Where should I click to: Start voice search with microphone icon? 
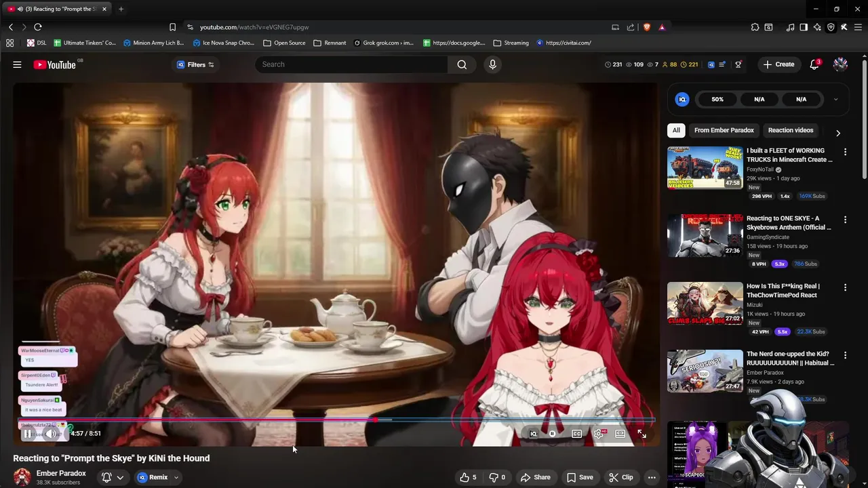click(x=492, y=64)
